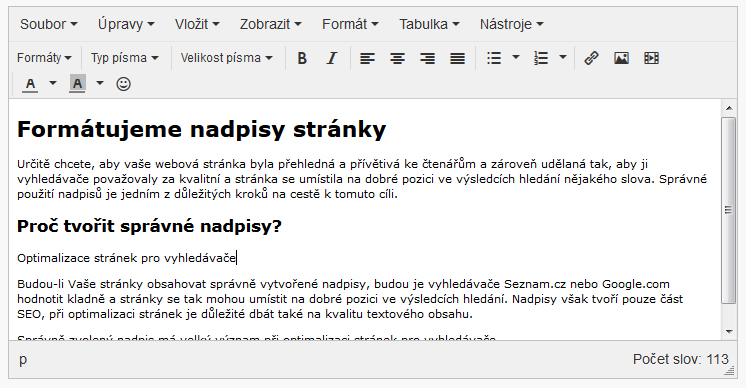
Task: Insert a bulleted list
Action: [493, 58]
